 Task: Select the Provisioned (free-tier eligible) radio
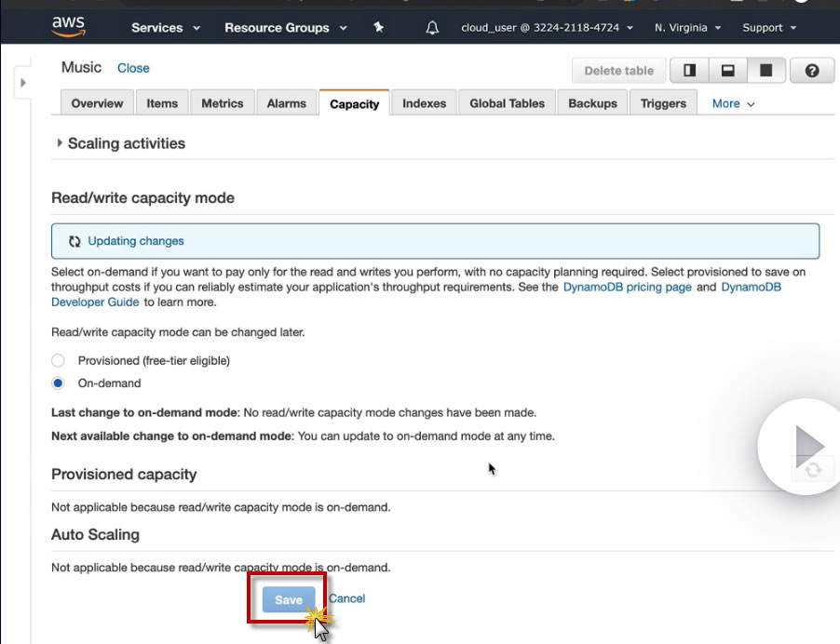tap(58, 361)
